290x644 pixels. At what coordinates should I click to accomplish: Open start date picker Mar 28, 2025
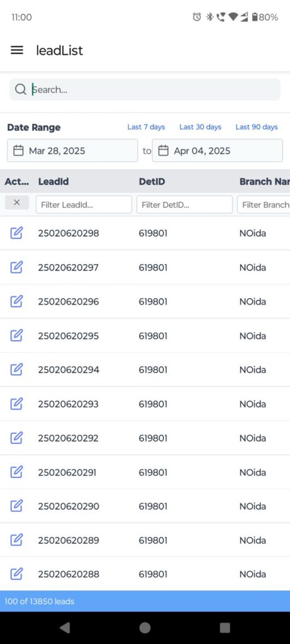[72, 151]
